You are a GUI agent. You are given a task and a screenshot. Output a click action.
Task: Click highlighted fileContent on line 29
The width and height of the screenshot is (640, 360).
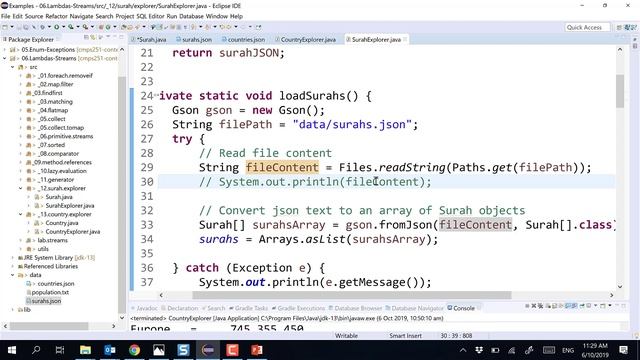[x=282, y=167]
